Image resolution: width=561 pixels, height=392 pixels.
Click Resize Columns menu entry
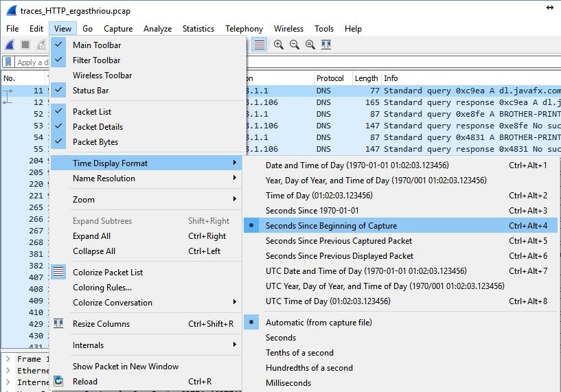146,323
